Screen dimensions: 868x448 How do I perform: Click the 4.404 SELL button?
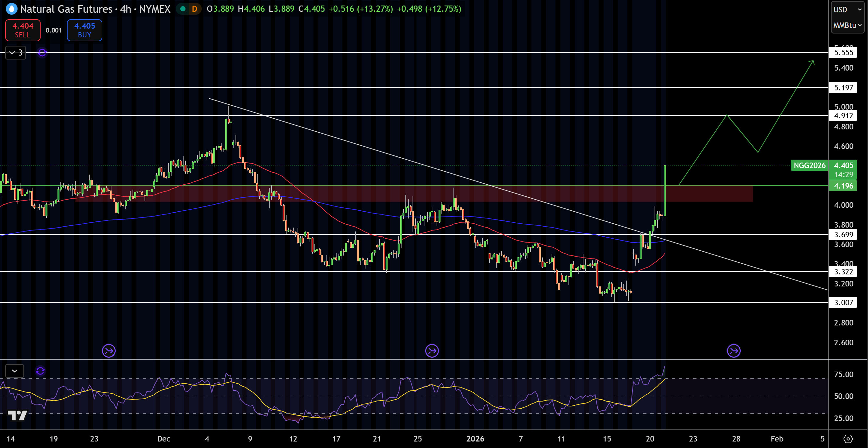(23, 30)
